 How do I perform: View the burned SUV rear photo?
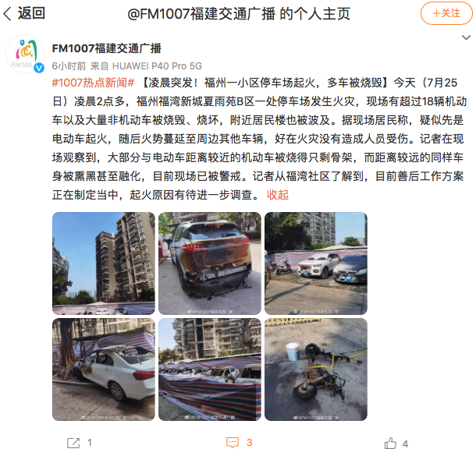point(210,263)
